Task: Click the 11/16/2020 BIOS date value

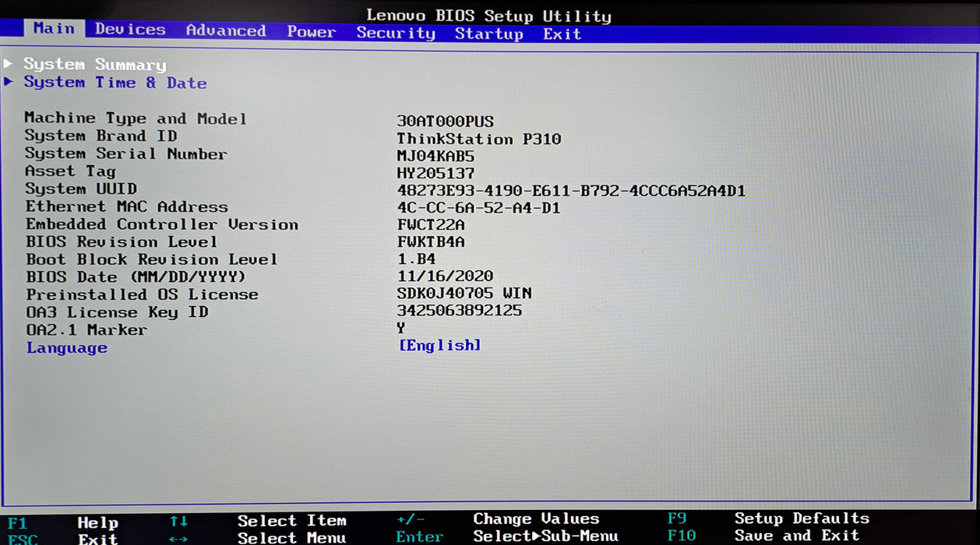Action: pos(446,276)
